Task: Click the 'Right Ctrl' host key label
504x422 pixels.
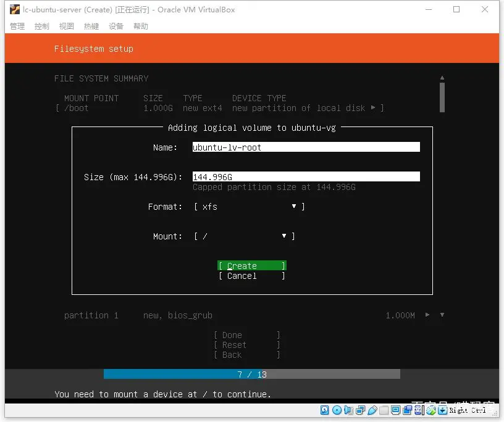Action: (x=468, y=410)
